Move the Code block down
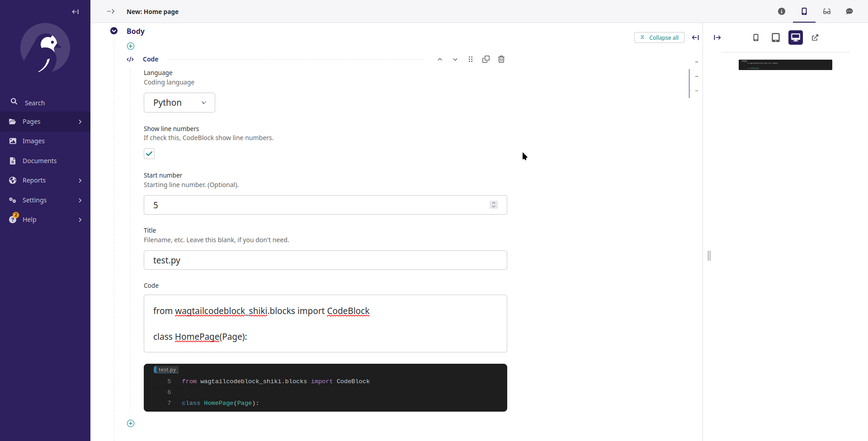This screenshot has width=868, height=441. pyautogui.click(x=455, y=59)
